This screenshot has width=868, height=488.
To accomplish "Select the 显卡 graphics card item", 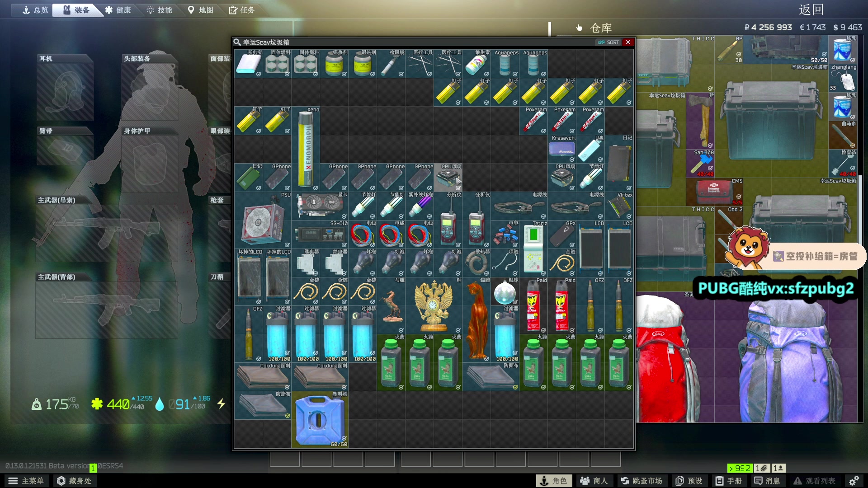I will pyautogui.click(x=320, y=206).
